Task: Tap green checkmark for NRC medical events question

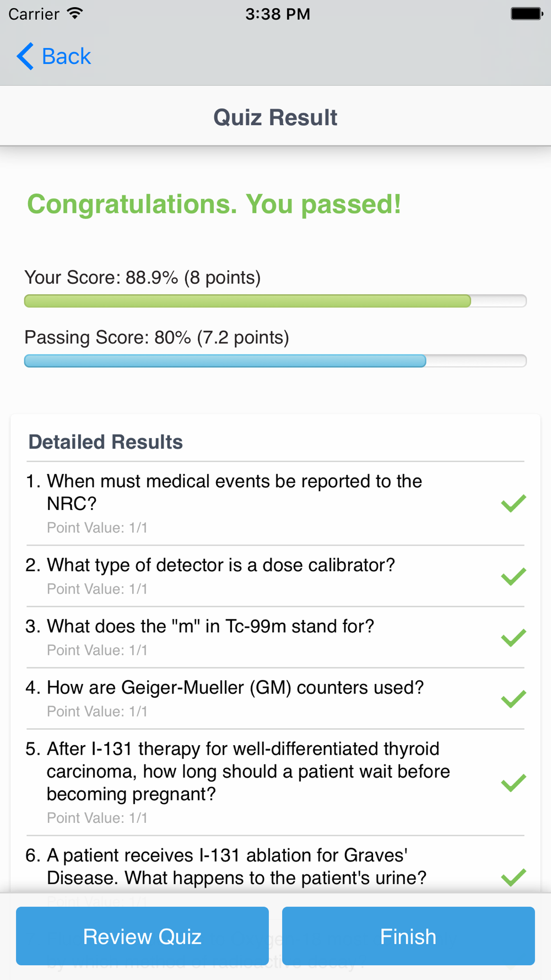Action: pyautogui.click(x=514, y=503)
